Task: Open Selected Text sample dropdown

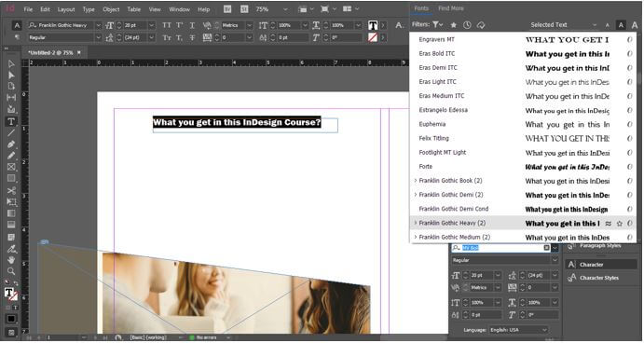Action: tap(595, 25)
